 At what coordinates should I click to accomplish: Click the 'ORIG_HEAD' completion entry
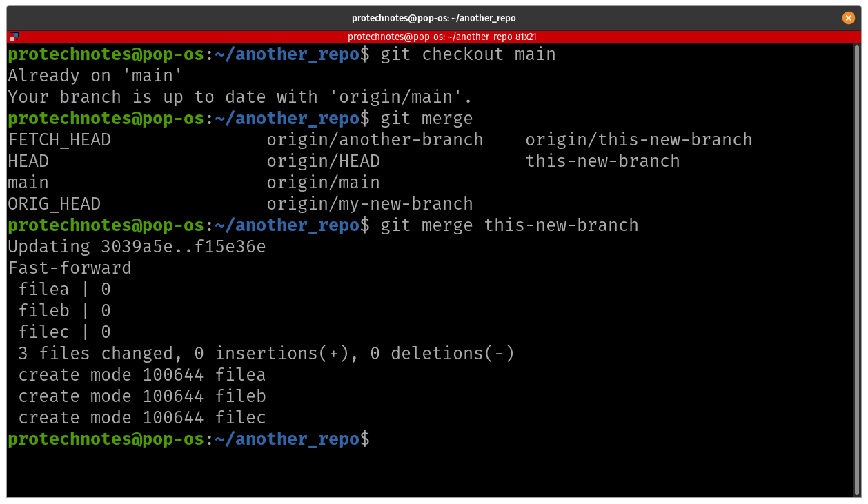(x=55, y=204)
